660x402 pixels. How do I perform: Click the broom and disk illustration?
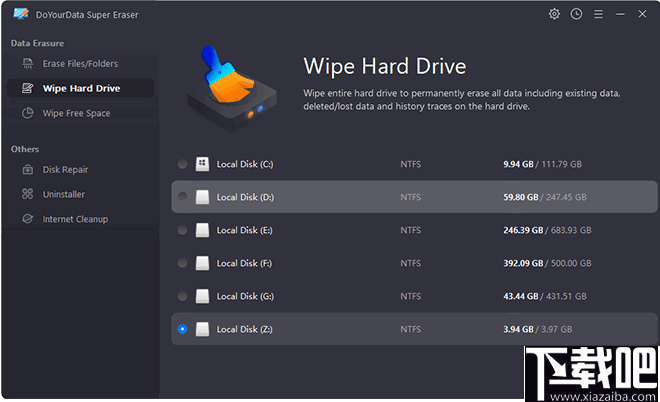pos(232,88)
